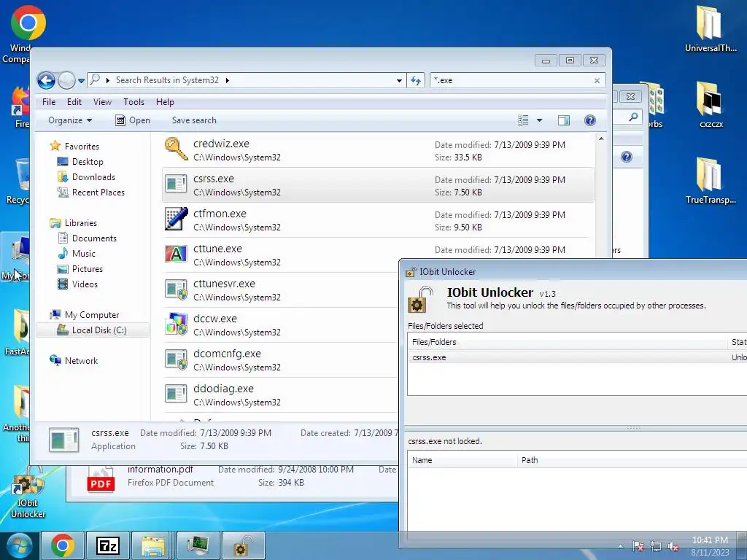The image size is (747, 560).
Task: Click the help icon in the background window
Action: (627, 157)
